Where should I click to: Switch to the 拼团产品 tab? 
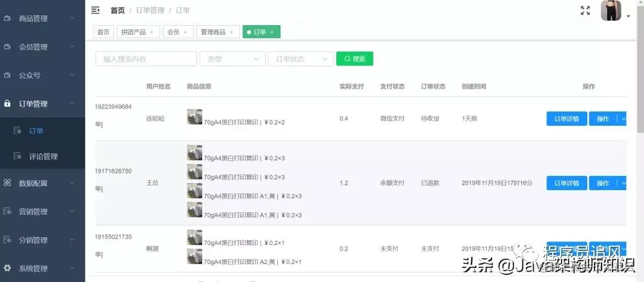point(138,32)
